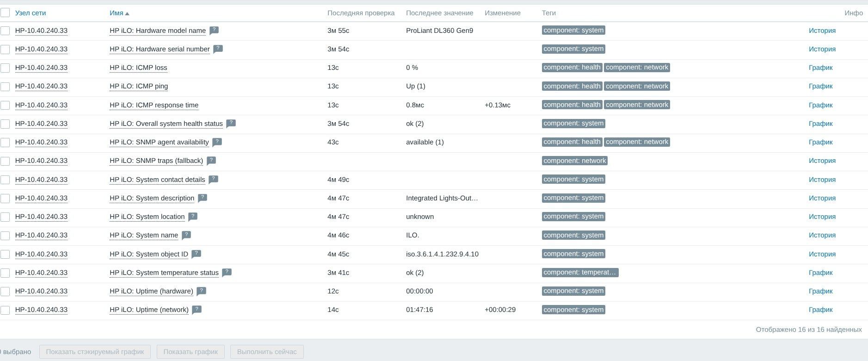Open help icon for System location

pyautogui.click(x=193, y=217)
